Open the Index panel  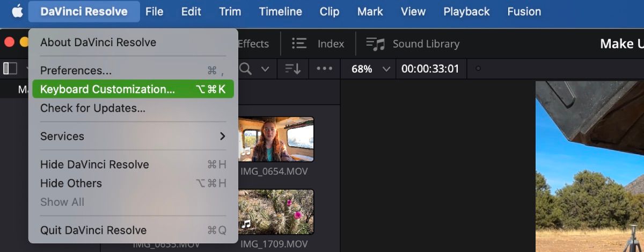click(318, 44)
